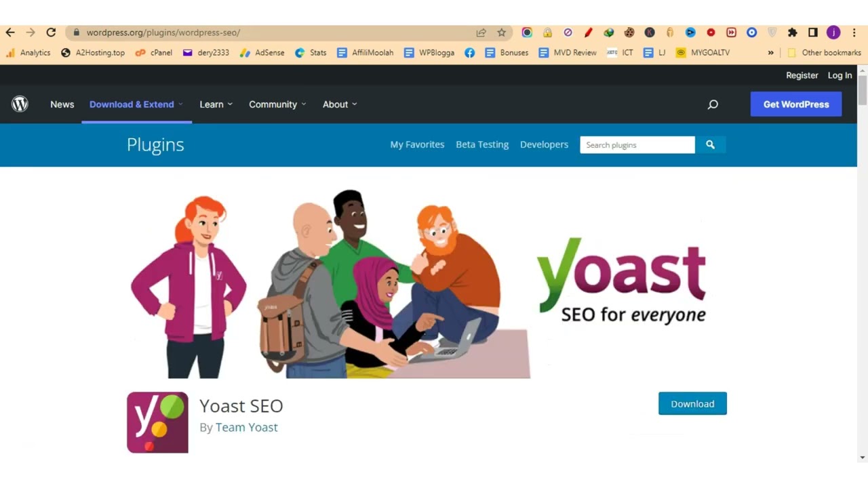Expand Download & Extend menu
The image size is (868, 488).
(136, 104)
